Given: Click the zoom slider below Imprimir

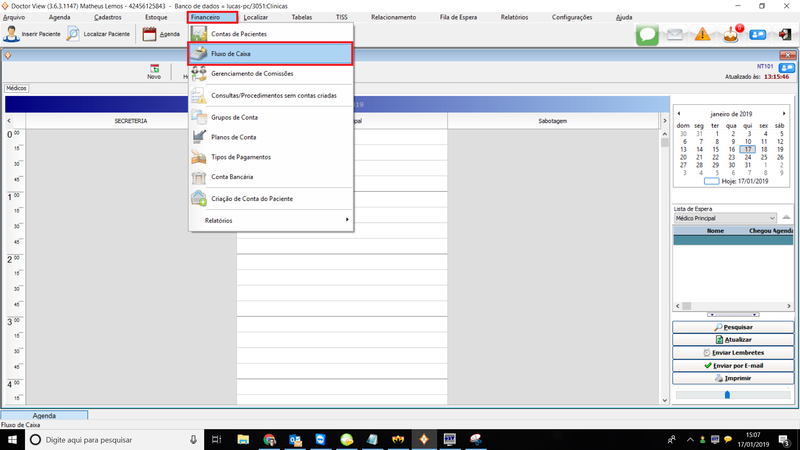Looking at the screenshot, I should (727, 395).
